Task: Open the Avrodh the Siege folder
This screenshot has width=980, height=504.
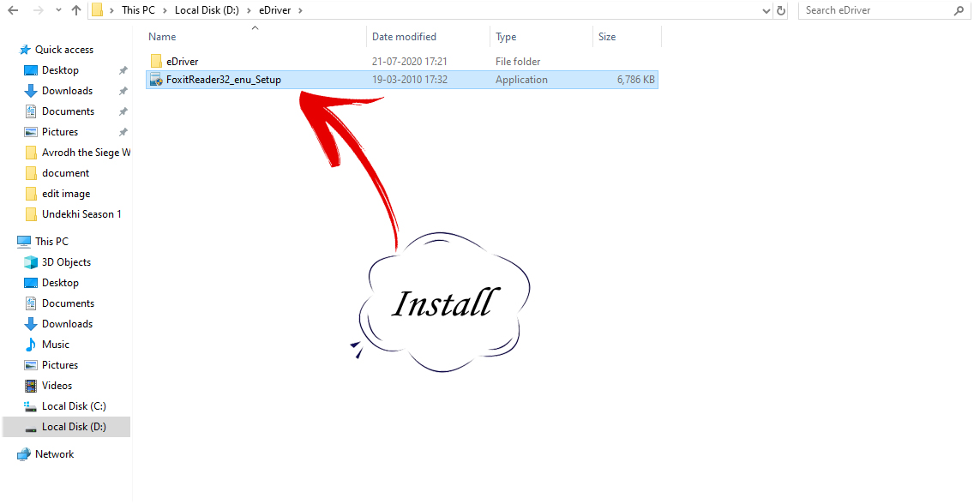Action: [x=87, y=153]
